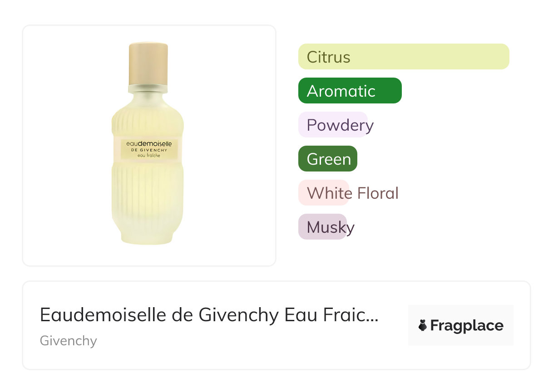Image resolution: width=553 pixels, height=392 pixels.
Task: Click the 'DE GIVENCHY' text on the bottle
Action: pyautogui.click(x=148, y=150)
